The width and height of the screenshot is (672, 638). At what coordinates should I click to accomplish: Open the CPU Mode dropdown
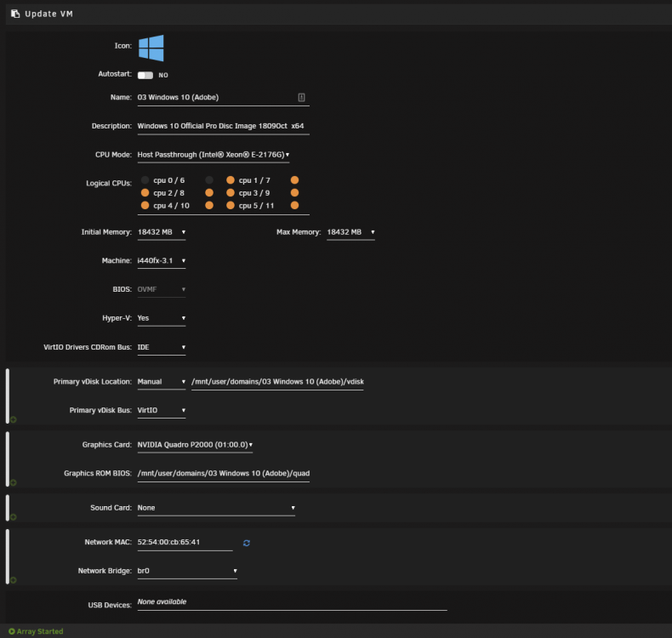click(214, 155)
